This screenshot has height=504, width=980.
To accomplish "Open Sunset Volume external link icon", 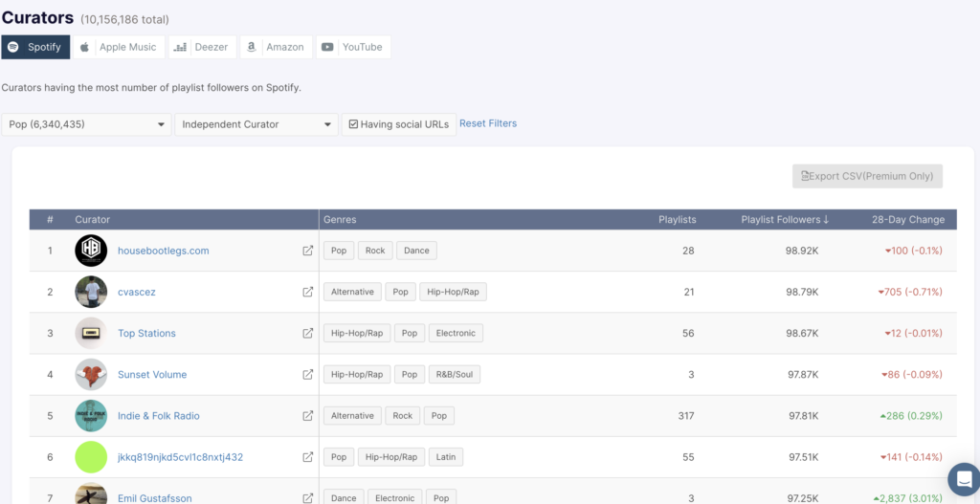I will coord(307,374).
